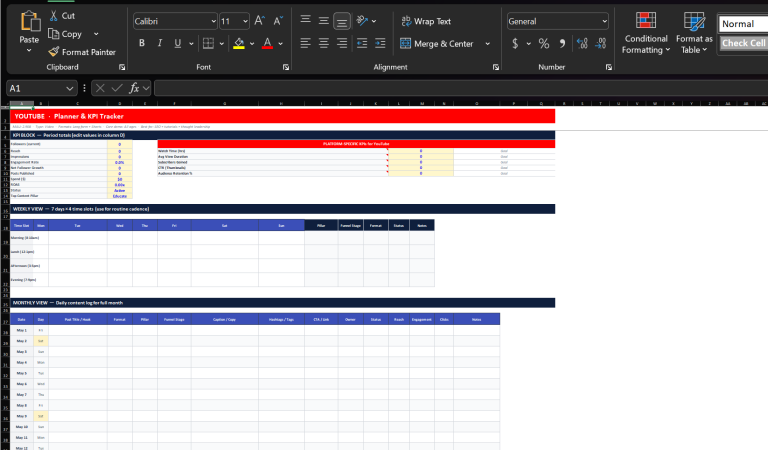Apply the red font color A
Viewport: 768px width, 450px height.
pos(267,43)
